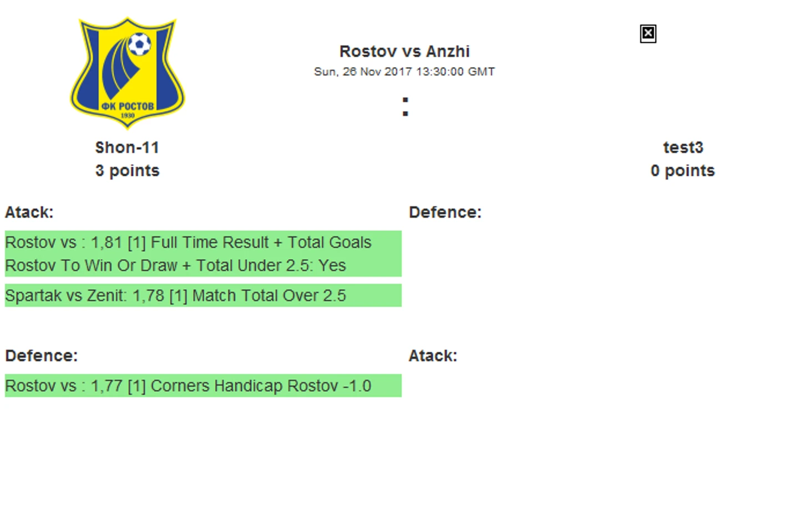
Task: Click the left Atack heading
Action: tap(29, 212)
